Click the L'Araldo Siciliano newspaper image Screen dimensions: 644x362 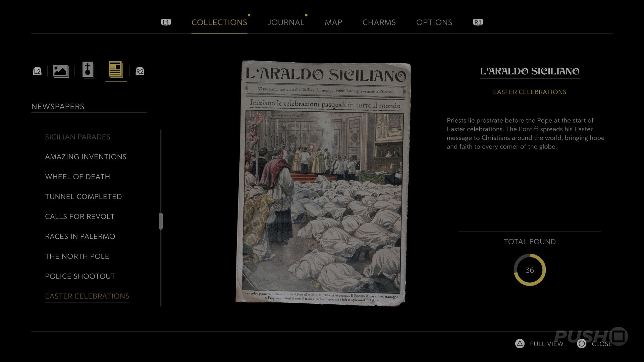pos(323,183)
